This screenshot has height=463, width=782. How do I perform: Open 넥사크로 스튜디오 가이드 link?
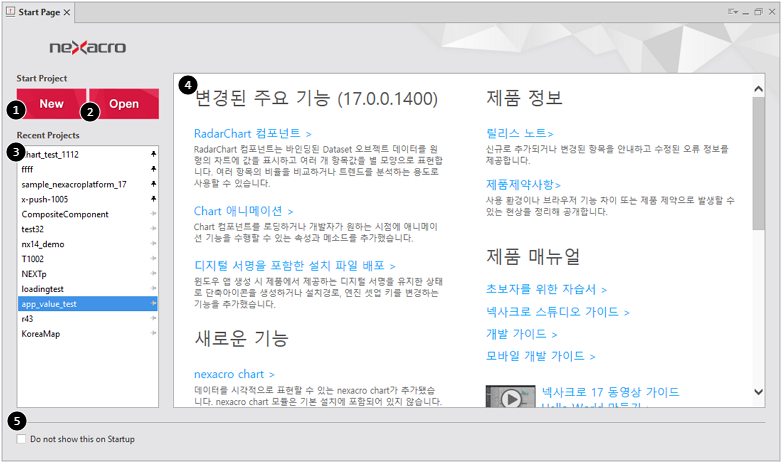pos(558,312)
